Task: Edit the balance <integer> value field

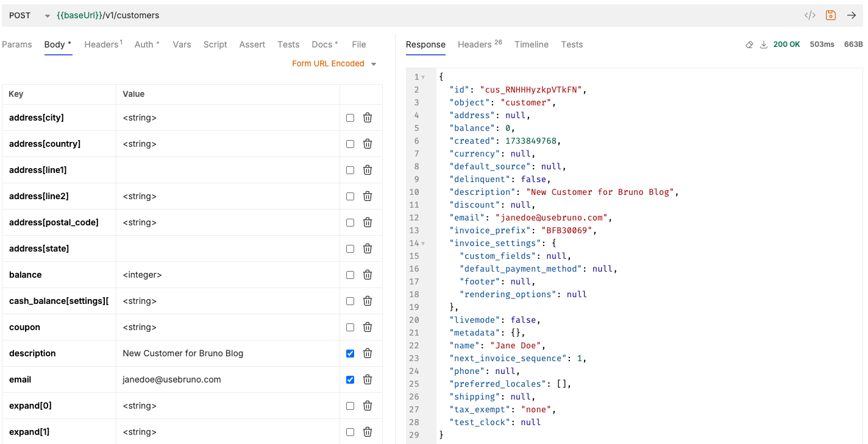Action: point(228,275)
